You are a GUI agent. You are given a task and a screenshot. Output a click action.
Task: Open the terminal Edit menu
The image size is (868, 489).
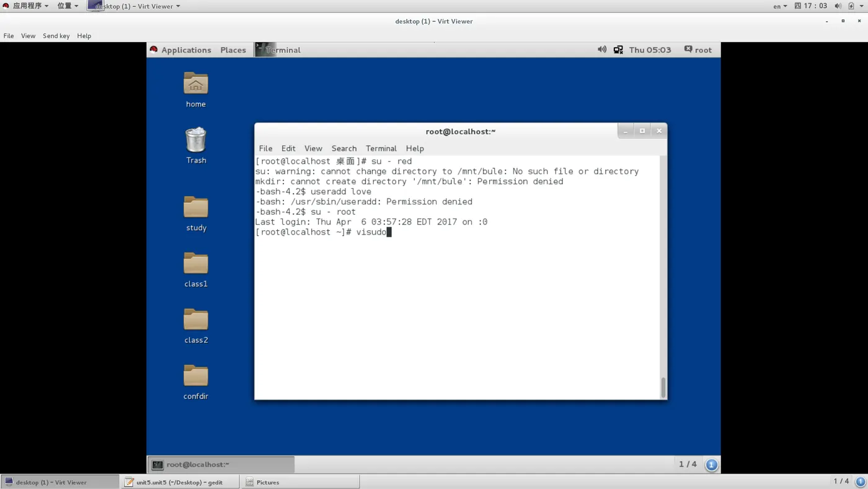pos(288,148)
